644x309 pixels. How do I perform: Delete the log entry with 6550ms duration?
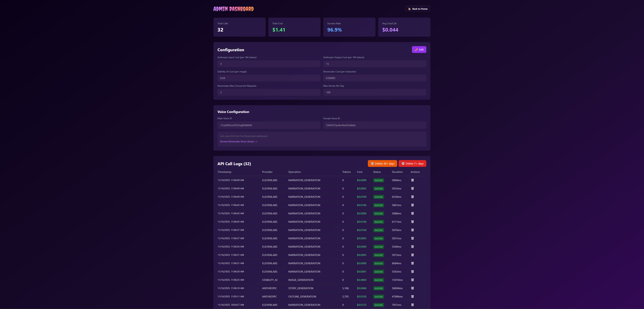412,197
